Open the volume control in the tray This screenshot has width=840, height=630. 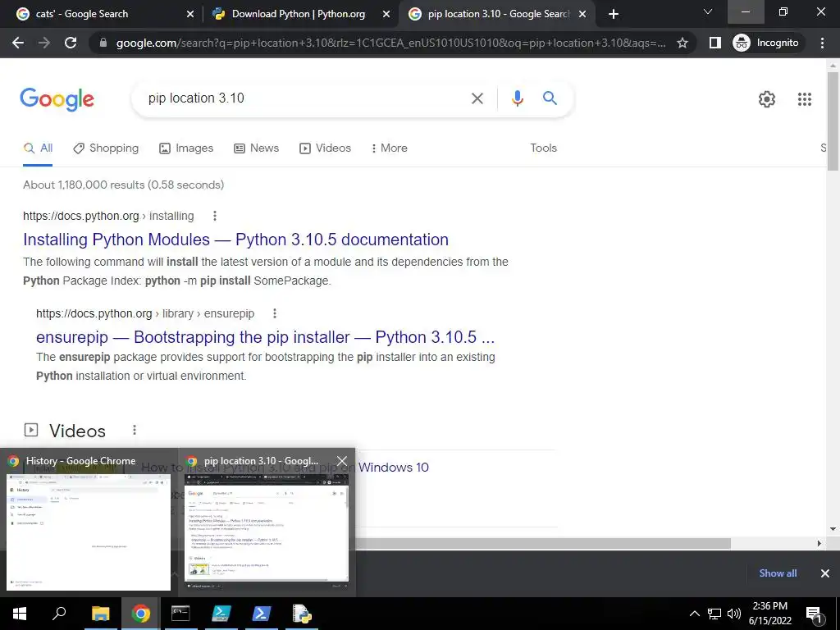click(x=734, y=614)
